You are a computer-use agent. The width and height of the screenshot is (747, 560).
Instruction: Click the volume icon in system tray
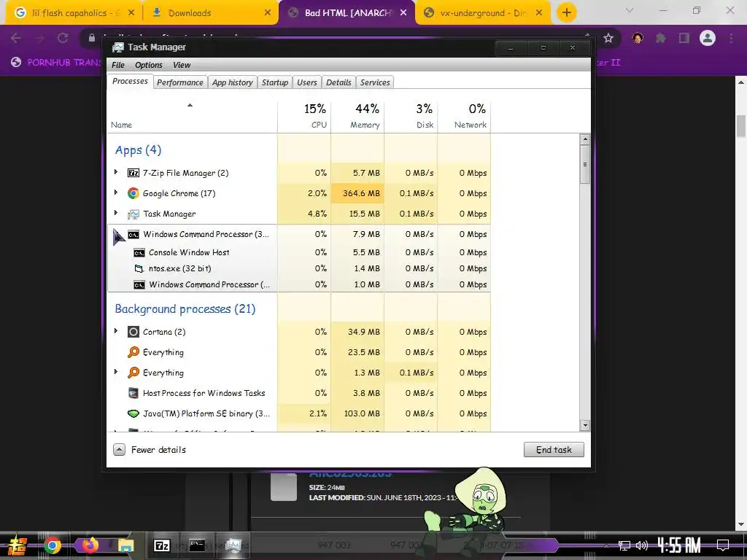pos(642,545)
